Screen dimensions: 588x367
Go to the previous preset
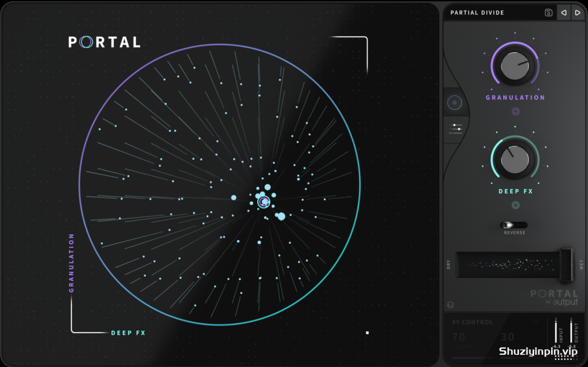pyautogui.click(x=564, y=13)
